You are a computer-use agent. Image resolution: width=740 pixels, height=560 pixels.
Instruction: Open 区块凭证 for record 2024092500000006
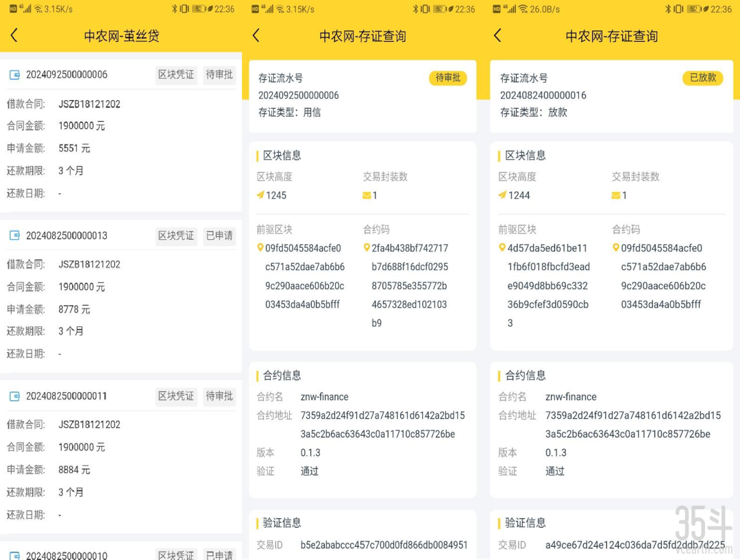tap(176, 75)
